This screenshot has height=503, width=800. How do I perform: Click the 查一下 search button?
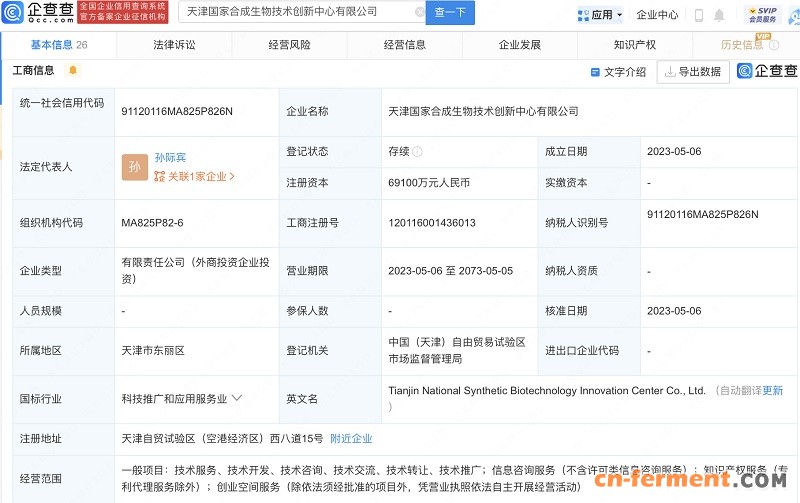[x=450, y=12]
